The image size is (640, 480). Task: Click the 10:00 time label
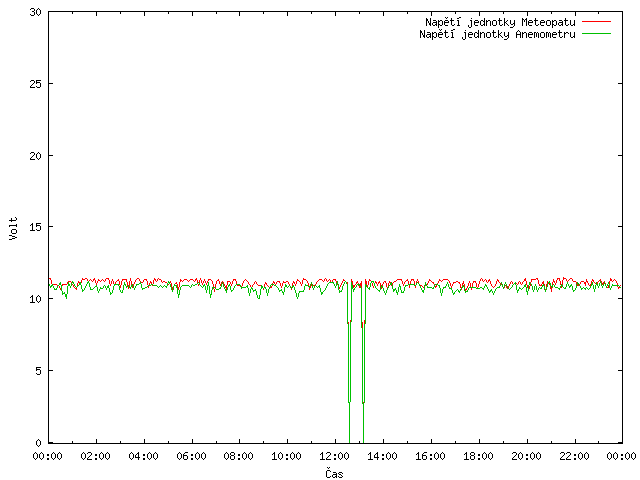(287, 456)
